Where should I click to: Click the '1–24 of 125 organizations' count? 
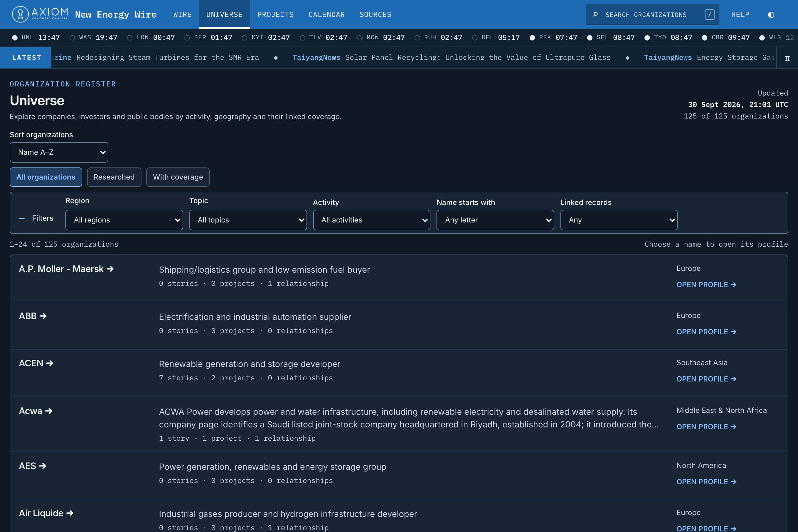64,244
